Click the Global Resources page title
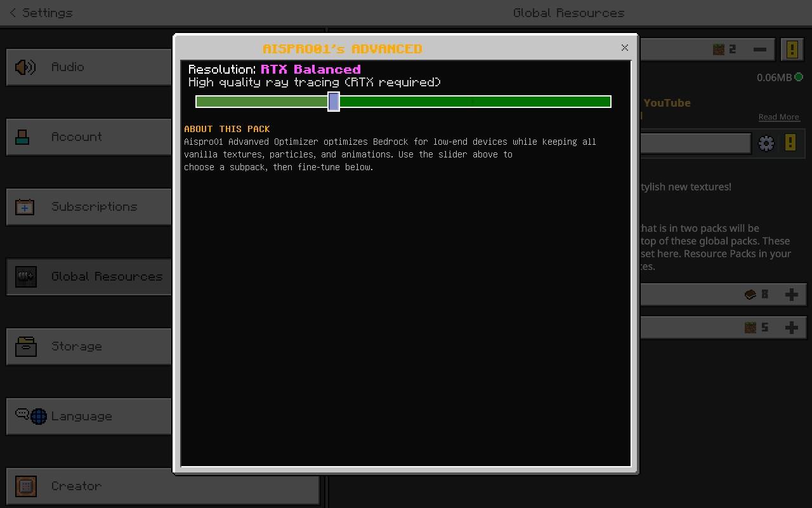The height and width of the screenshot is (508, 812). coord(569,13)
